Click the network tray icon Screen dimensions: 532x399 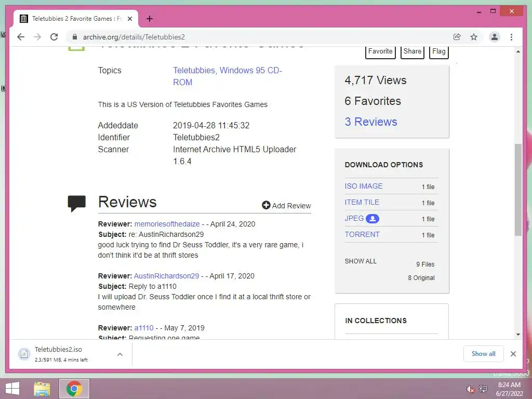tap(483, 389)
